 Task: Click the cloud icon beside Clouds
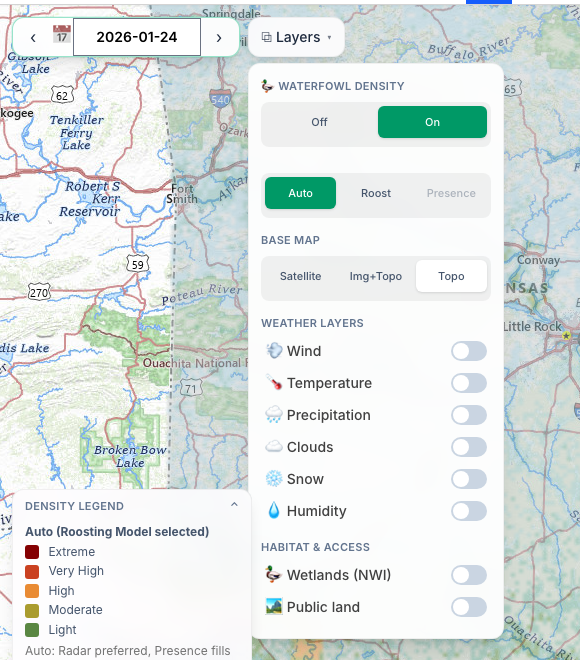(x=274, y=447)
